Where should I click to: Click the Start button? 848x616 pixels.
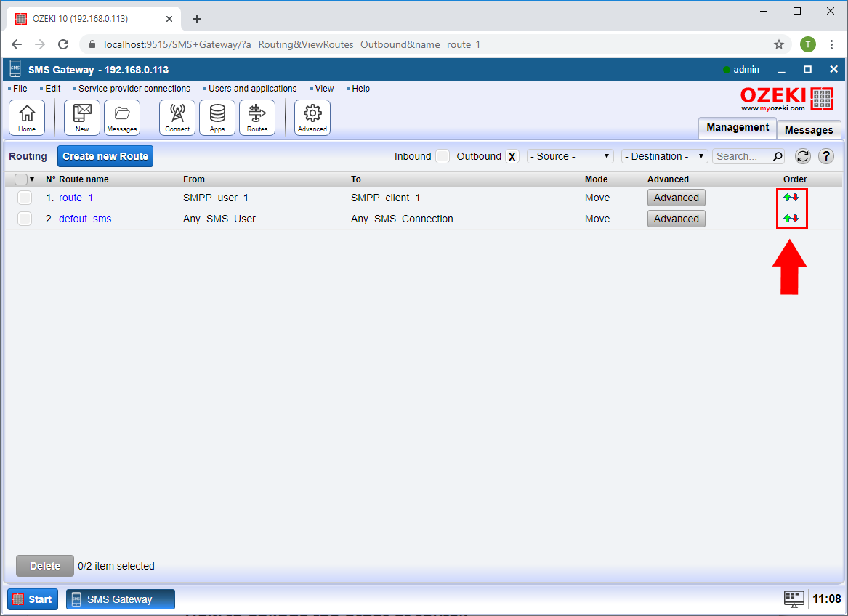[33, 599]
